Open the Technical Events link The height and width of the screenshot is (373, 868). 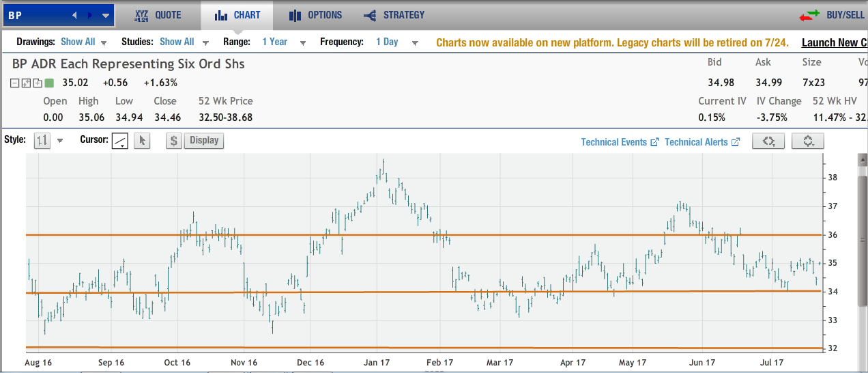[x=620, y=142]
